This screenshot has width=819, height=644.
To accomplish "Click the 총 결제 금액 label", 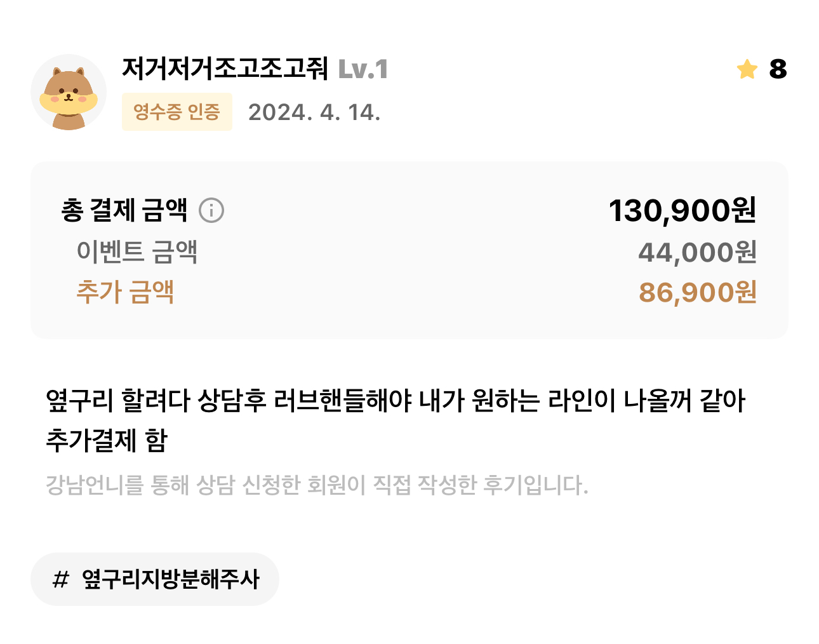I will (x=124, y=210).
